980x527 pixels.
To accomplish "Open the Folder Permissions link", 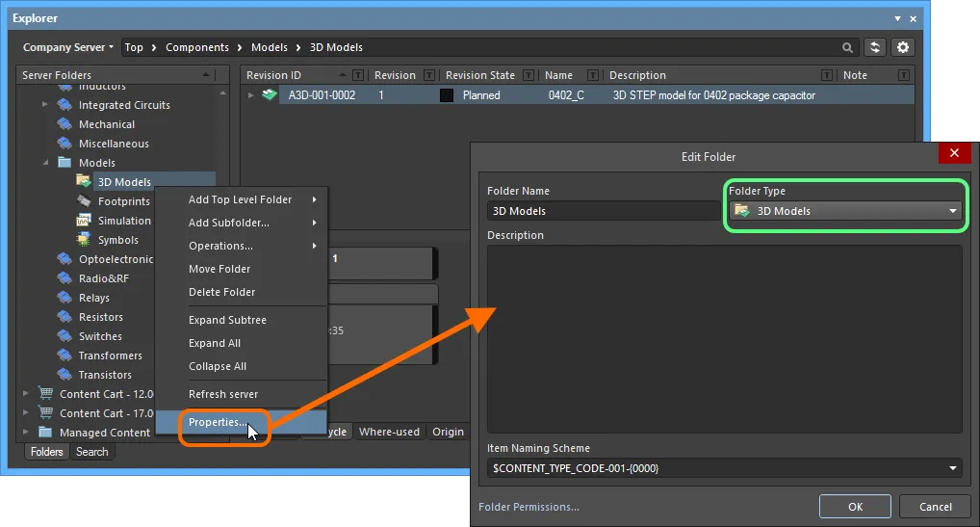I will pos(529,507).
